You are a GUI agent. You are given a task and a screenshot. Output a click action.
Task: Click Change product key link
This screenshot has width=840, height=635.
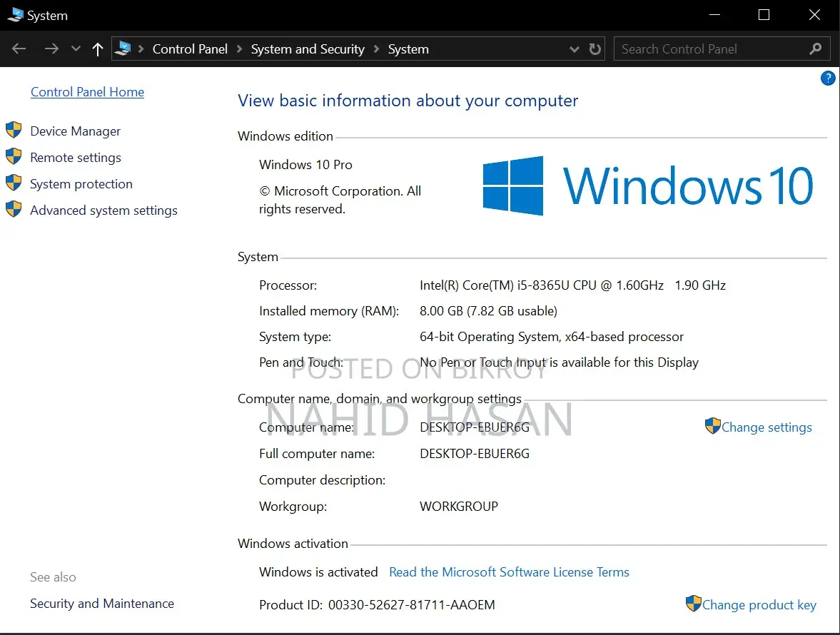click(x=759, y=605)
